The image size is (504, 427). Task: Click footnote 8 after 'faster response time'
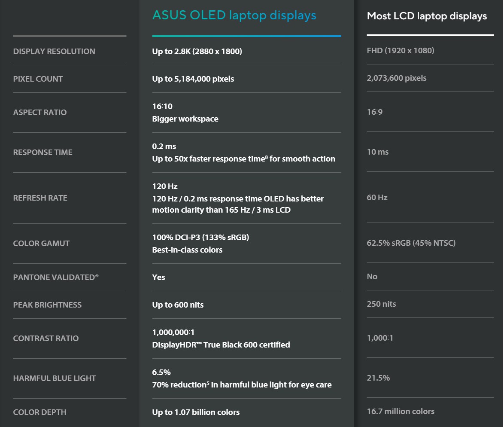[267, 157]
